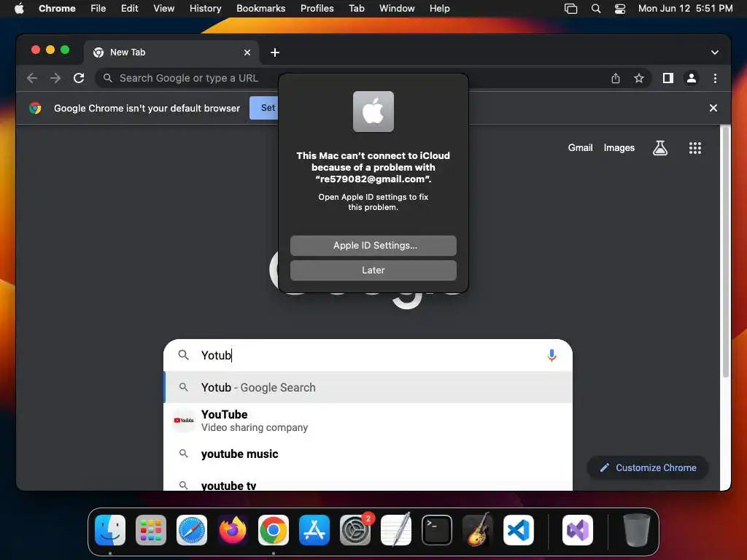Click the Set as default button
747x560 pixels.
coord(264,108)
